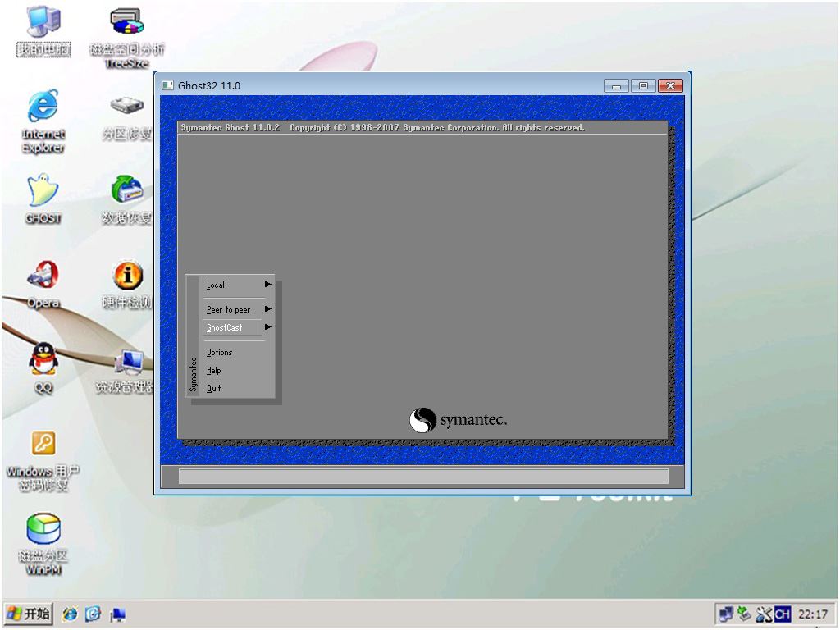Click the Ghost status bar at window bottom
This screenshot has width=840, height=630.
pos(423,477)
